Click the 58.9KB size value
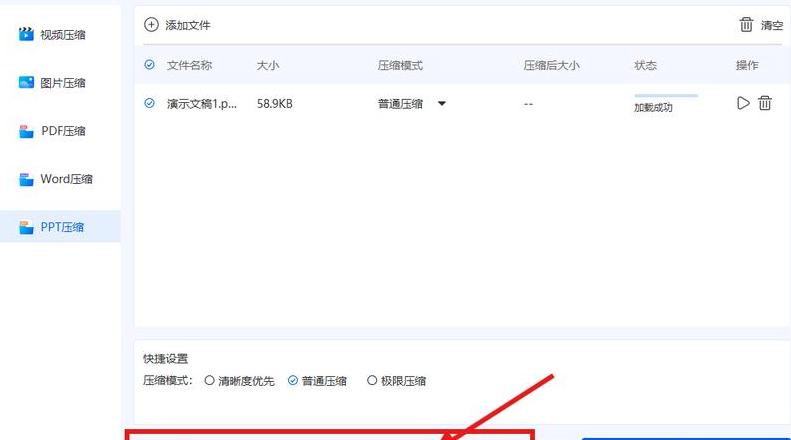The image size is (791, 440). coord(274,104)
